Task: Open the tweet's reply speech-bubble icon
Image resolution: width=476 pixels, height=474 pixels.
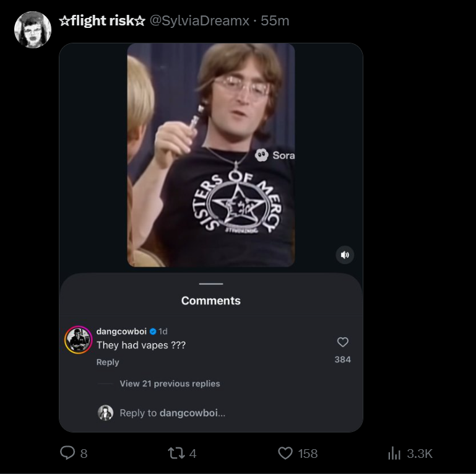Action: pos(67,454)
